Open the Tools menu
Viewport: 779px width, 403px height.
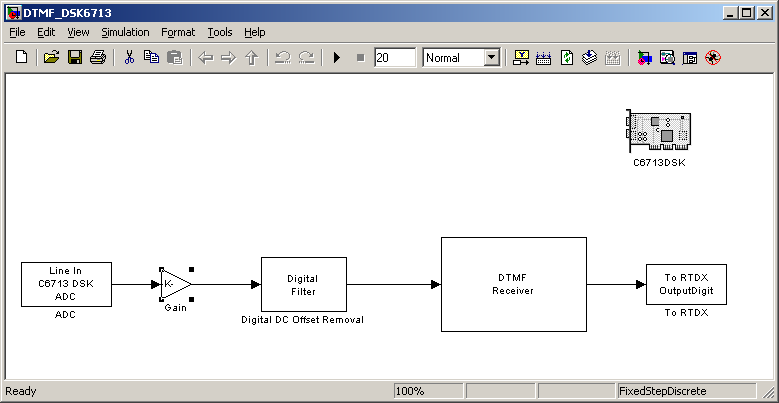[x=220, y=32]
